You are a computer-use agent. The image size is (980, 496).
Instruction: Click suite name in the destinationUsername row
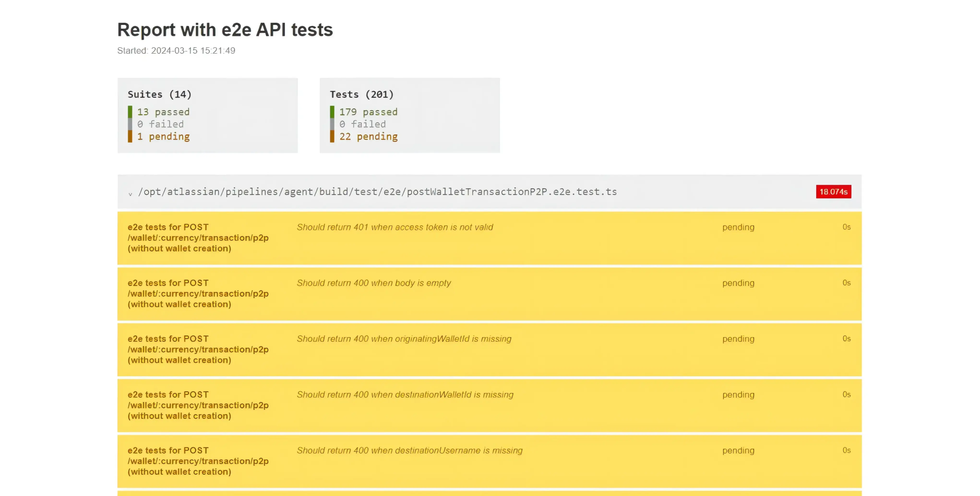198,461
